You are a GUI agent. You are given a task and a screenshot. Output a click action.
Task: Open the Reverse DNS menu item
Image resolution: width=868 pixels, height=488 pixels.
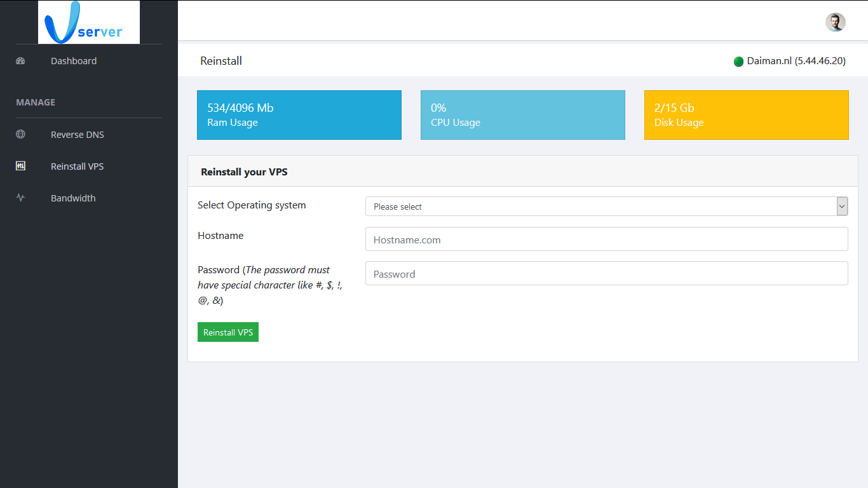click(x=78, y=135)
